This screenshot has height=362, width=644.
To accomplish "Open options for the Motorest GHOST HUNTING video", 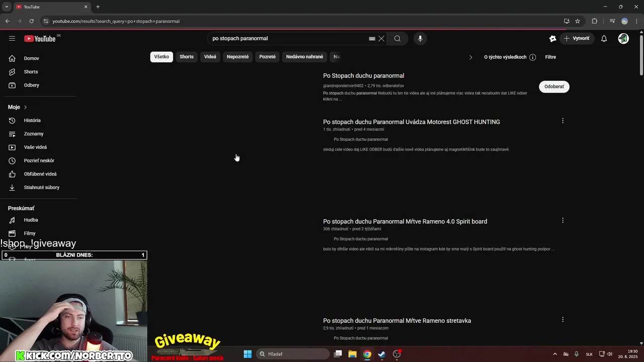I will click(x=562, y=121).
